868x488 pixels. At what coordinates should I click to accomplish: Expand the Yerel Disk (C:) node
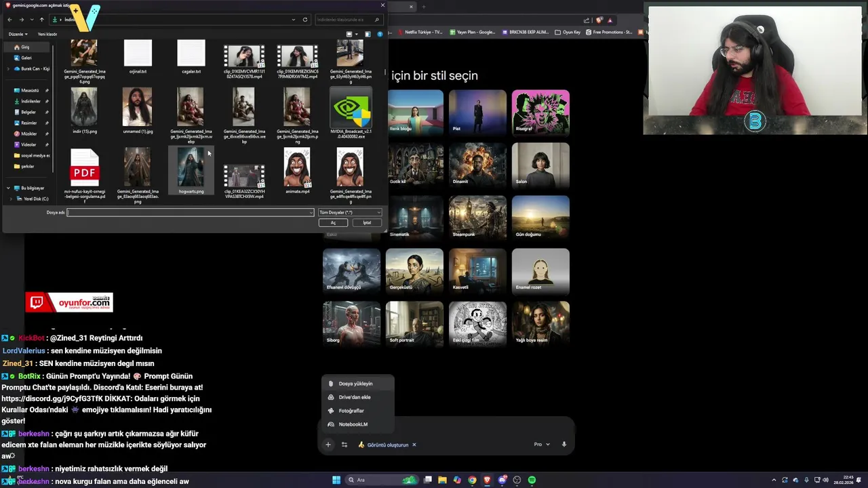[10, 199]
